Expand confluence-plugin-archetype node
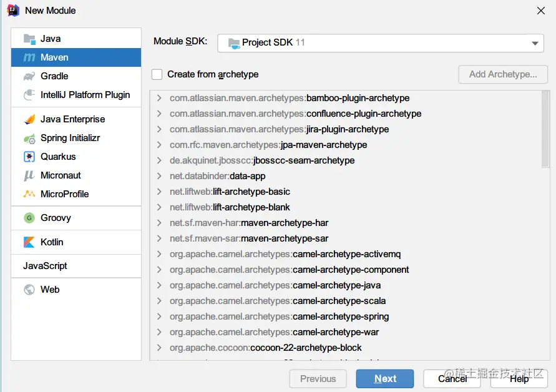 click(x=159, y=114)
